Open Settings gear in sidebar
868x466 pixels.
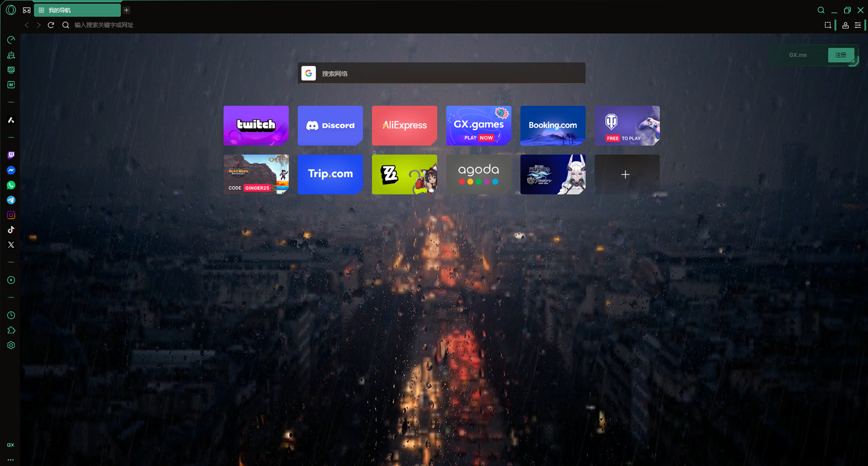click(11, 345)
